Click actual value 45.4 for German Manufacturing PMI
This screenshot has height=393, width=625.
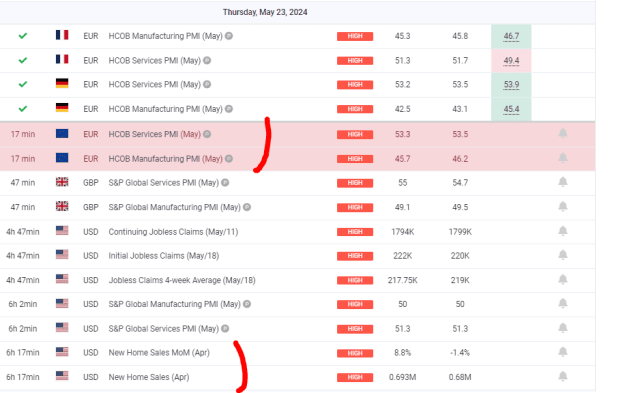point(511,109)
